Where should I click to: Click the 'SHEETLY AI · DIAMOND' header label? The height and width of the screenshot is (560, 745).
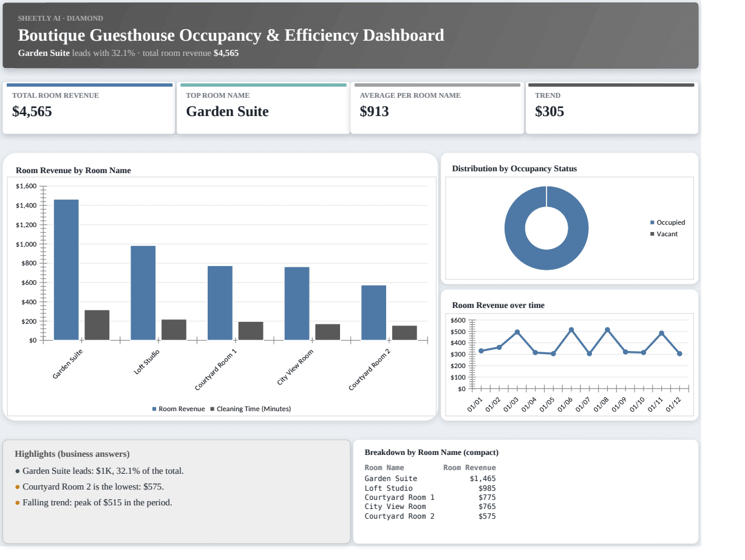click(x=61, y=18)
